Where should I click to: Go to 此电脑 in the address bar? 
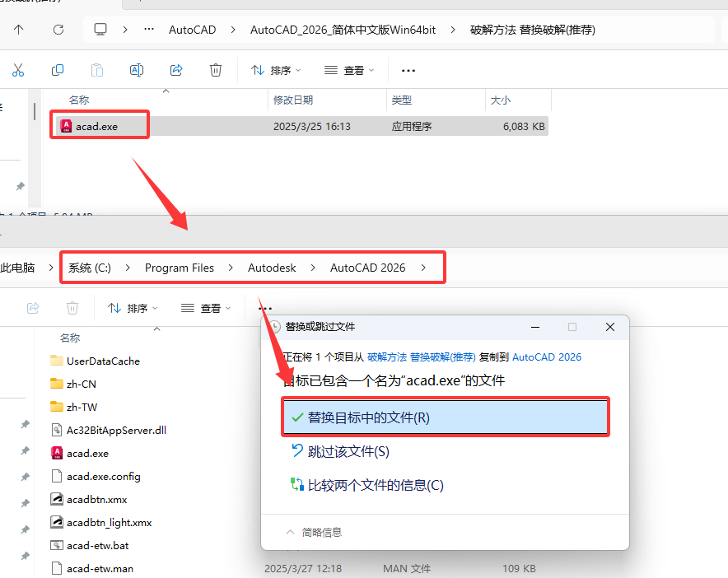coord(17,268)
